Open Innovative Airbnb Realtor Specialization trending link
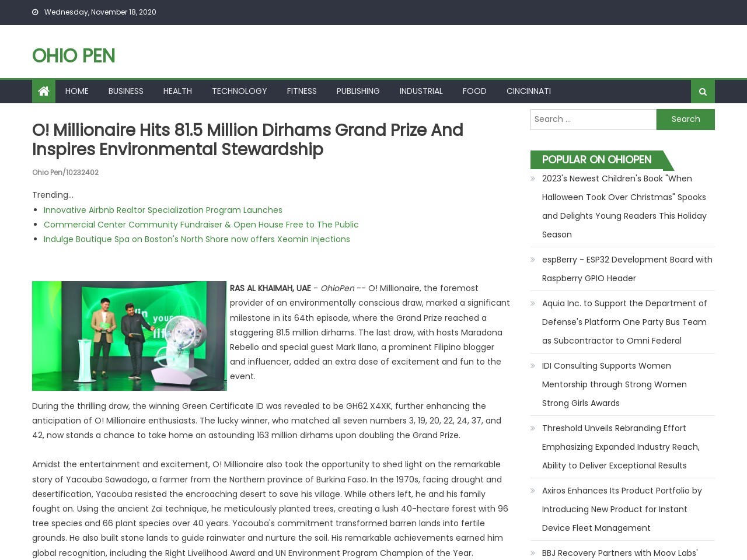Viewport: 747px width, 560px height. tap(163, 210)
